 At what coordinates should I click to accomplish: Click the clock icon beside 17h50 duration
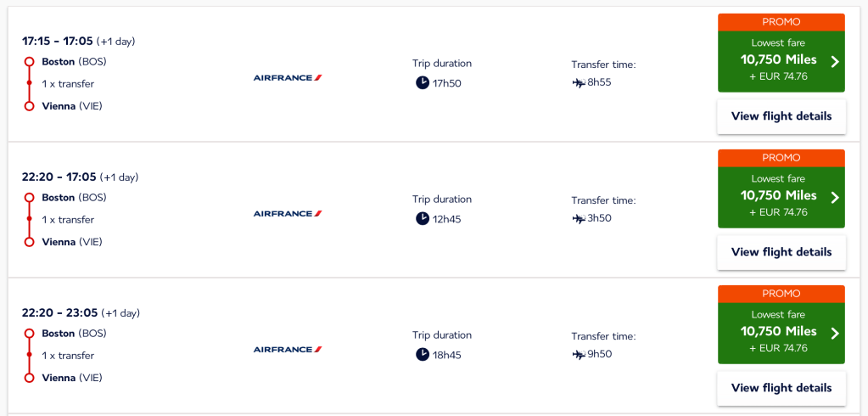coord(423,82)
